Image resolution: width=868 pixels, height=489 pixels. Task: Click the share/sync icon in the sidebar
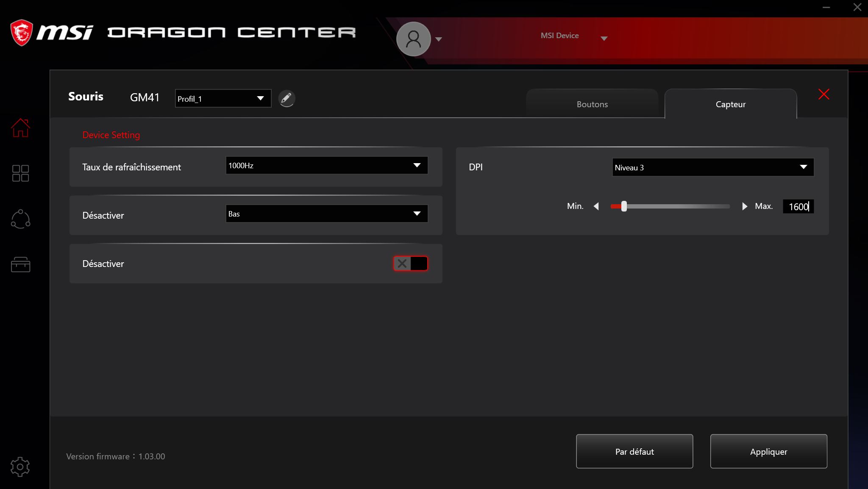[20, 219]
